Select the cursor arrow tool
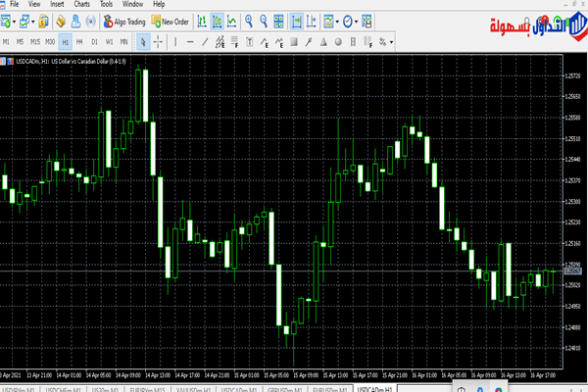588x392 pixels. click(x=143, y=41)
